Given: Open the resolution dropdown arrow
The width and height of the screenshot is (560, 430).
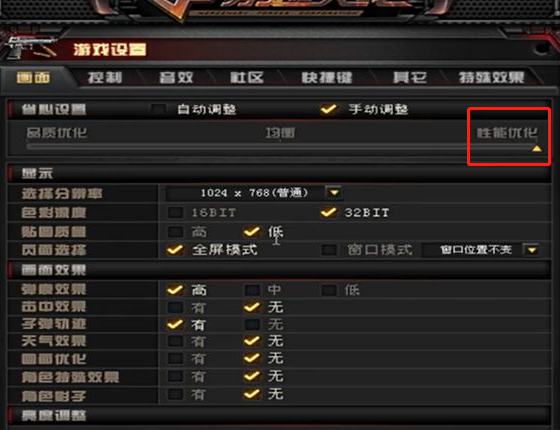Looking at the screenshot, I should coord(334,193).
